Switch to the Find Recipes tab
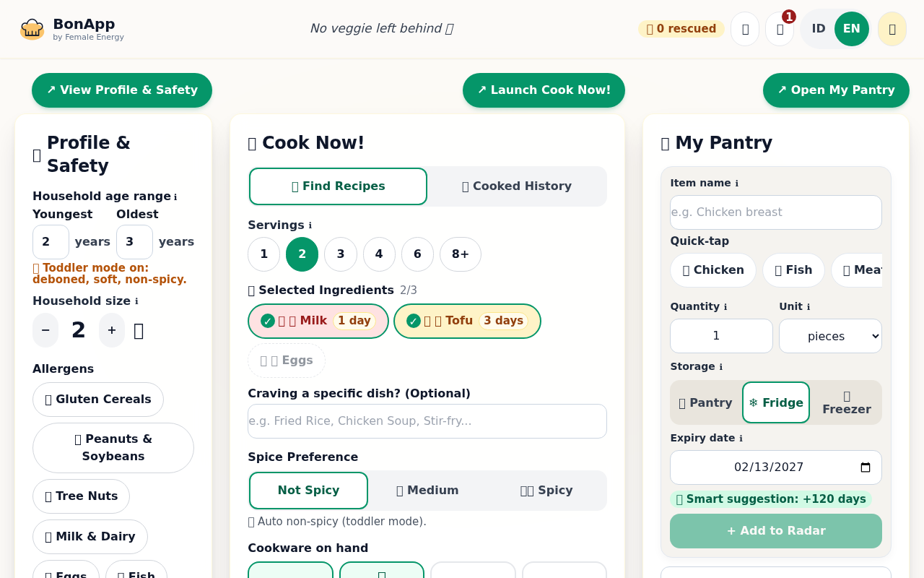 (338, 186)
